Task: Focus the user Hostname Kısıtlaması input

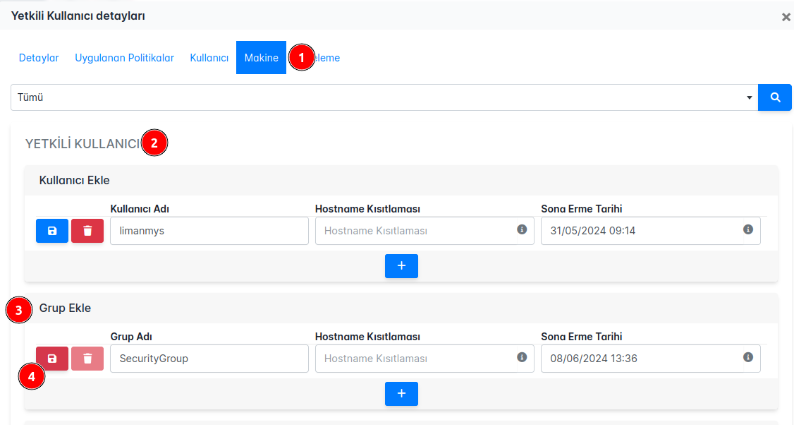Action: coord(425,231)
